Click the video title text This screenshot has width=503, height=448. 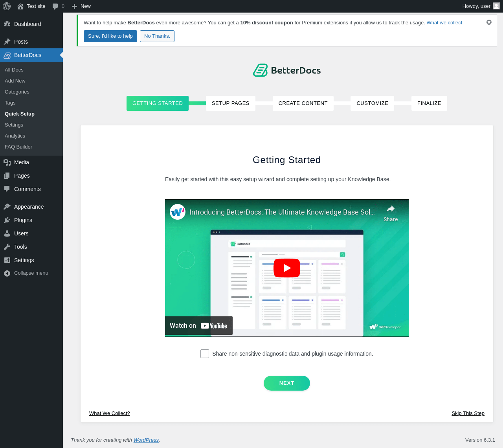(x=282, y=212)
